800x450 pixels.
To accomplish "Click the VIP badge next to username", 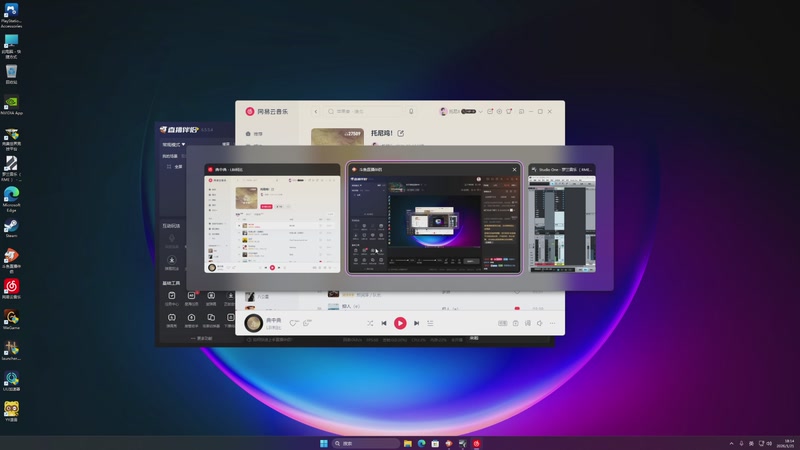I will pos(468,111).
